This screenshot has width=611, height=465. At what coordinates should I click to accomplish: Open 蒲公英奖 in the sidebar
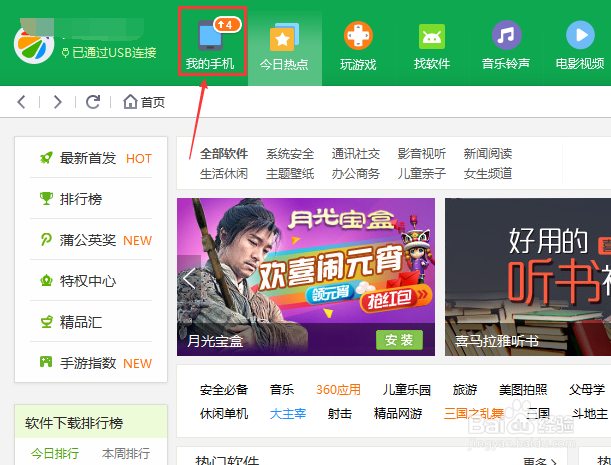[88, 240]
